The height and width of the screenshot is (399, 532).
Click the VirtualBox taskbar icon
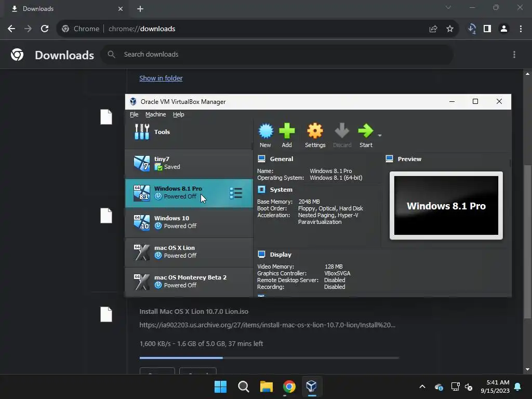312,387
